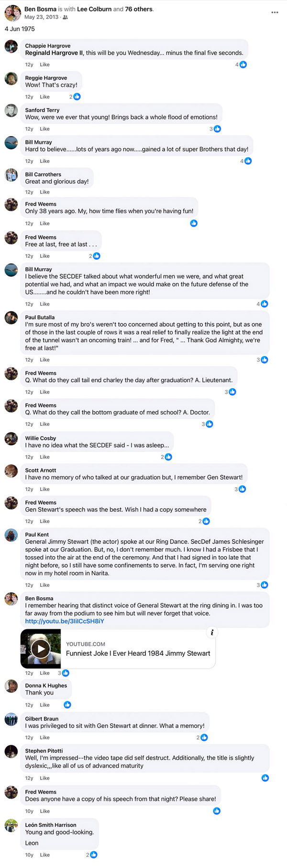Like Donna K Hughes' "Thank you" comment
The height and width of the screenshot is (868, 287).
(x=45, y=705)
